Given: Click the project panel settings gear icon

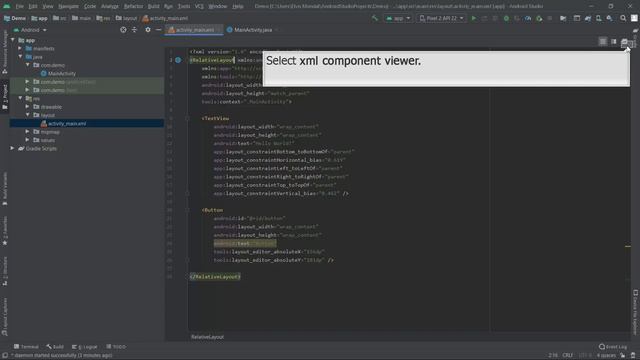Looking at the screenshot, I should pyautogui.click(x=148, y=30).
